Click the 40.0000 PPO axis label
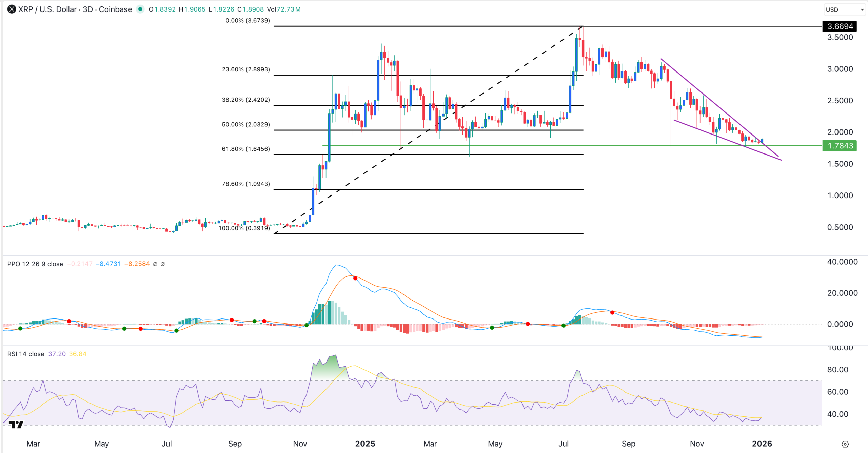 (842, 262)
